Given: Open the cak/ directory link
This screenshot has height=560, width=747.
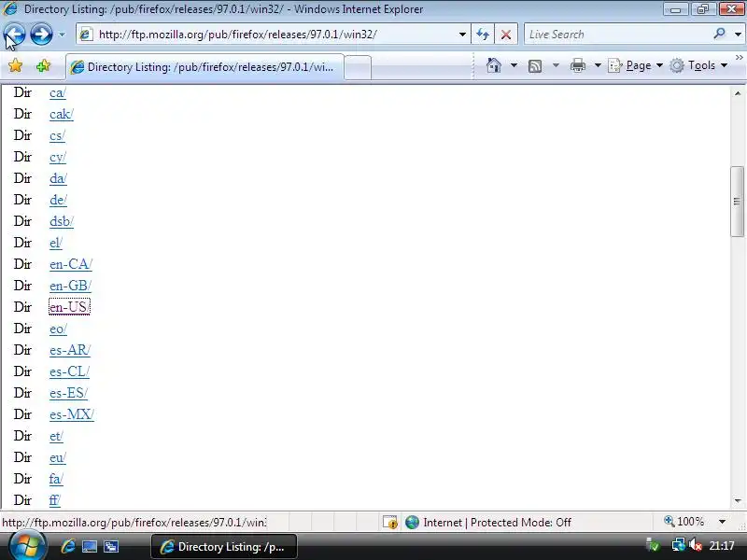Looking at the screenshot, I should [61, 114].
